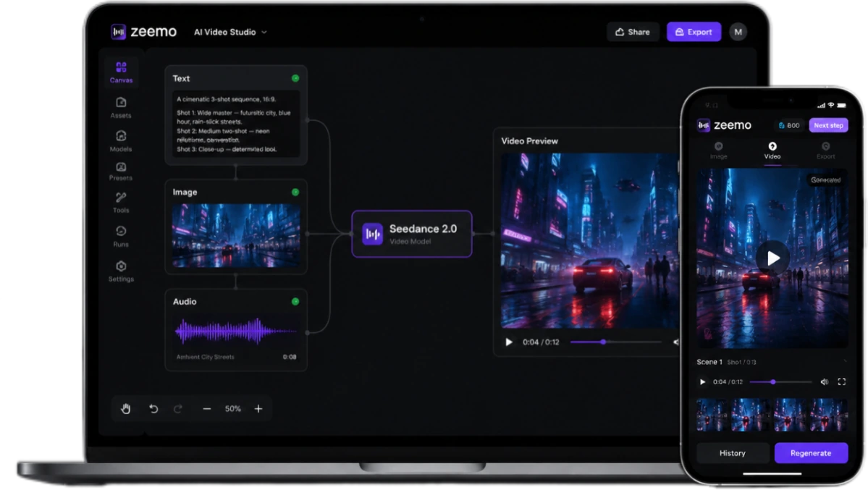Click the 50% zoom level value
Viewport: 868px width, 490px height.
coord(232,409)
